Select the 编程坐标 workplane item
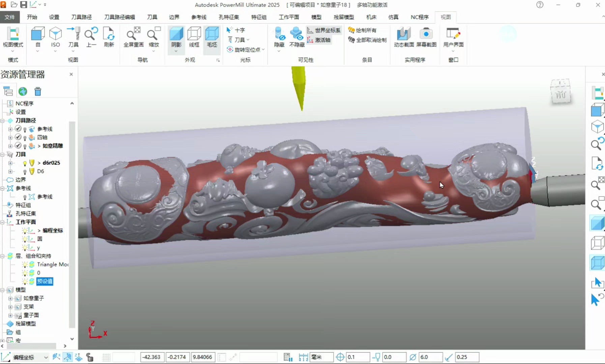 click(x=53, y=231)
